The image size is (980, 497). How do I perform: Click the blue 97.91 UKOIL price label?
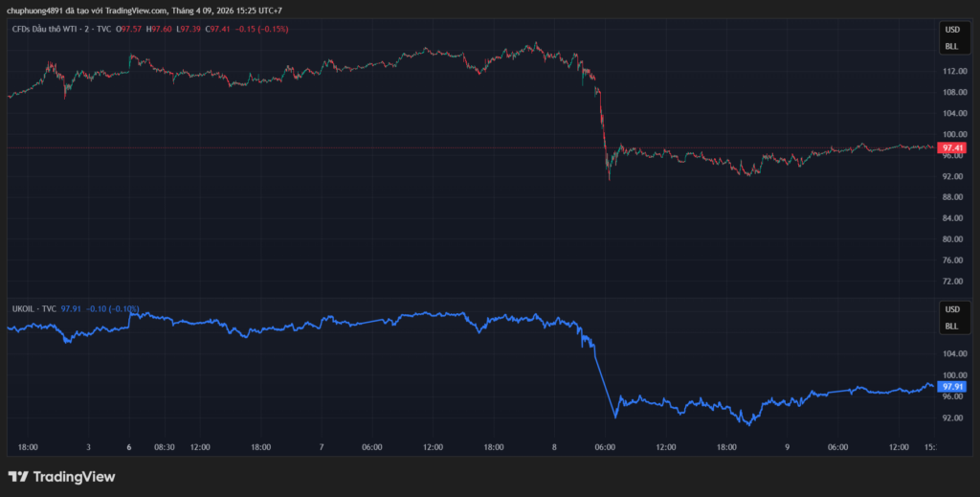pos(952,386)
